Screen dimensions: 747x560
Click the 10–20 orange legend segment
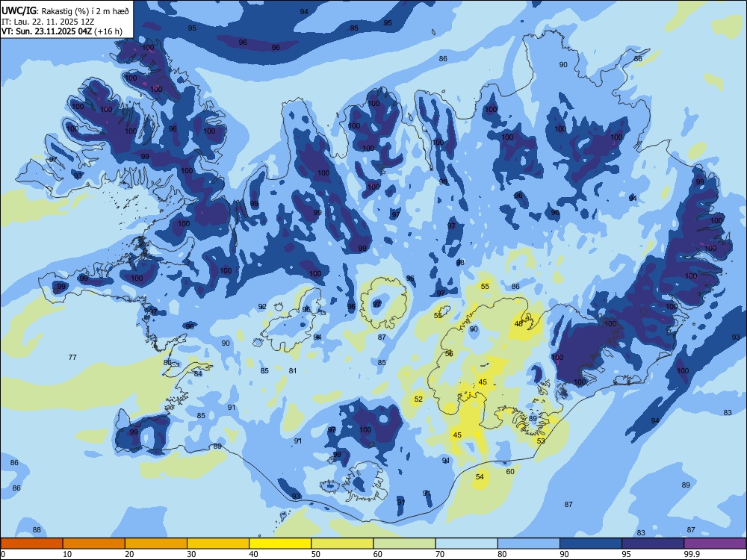(x=94, y=544)
